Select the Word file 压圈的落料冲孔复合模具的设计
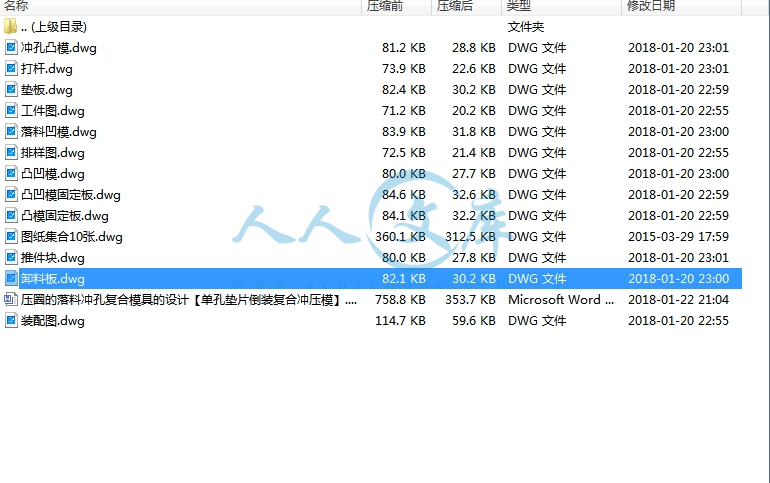770x483 pixels. point(189,300)
